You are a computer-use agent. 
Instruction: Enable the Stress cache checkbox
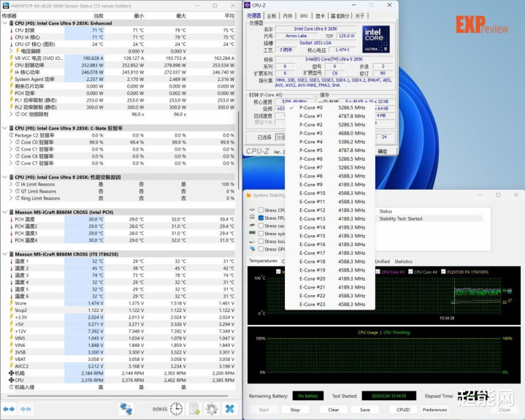point(261,226)
